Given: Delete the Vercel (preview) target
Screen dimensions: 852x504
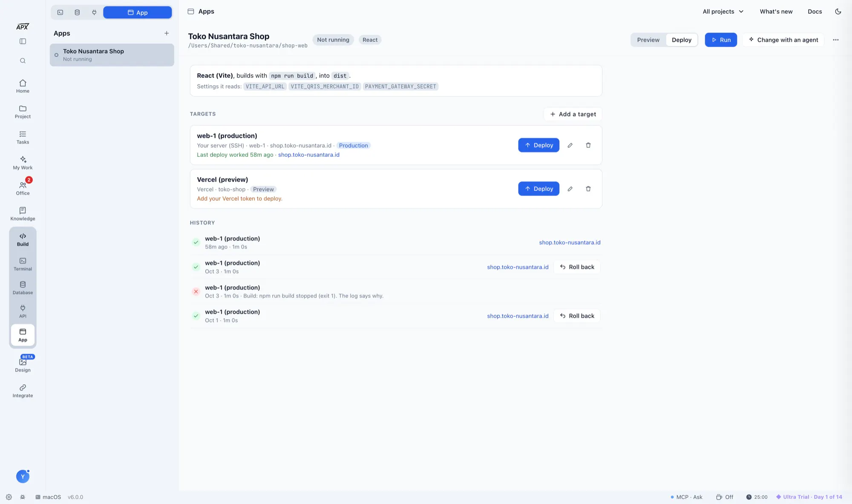Looking at the screenshot, I should 588,189.
